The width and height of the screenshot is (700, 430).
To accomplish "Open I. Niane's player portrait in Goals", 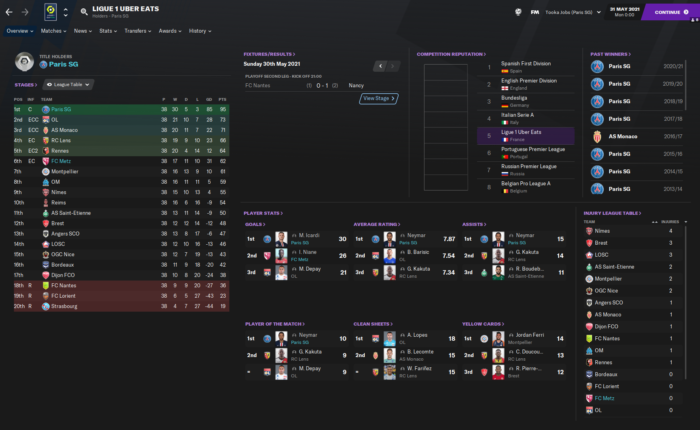I will (281, 256).
